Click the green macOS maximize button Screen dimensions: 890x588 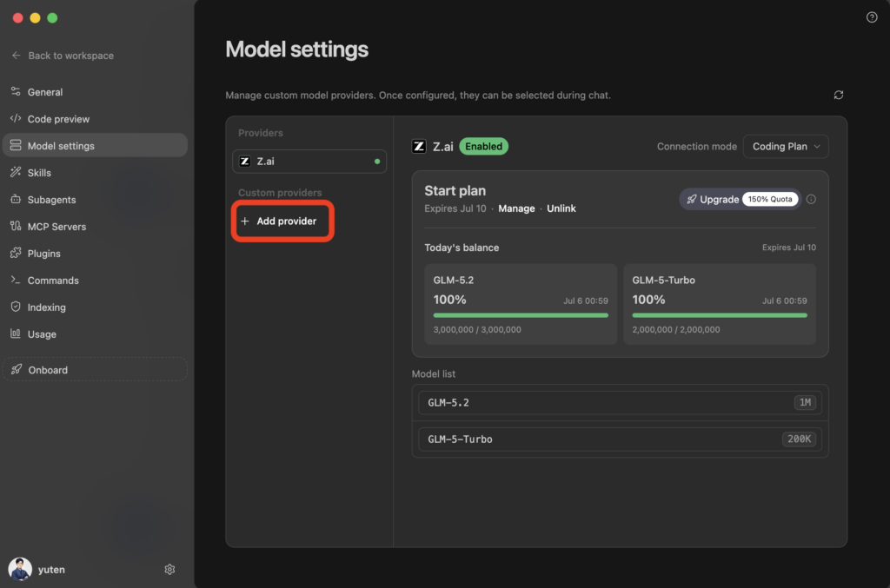(52, 17)
